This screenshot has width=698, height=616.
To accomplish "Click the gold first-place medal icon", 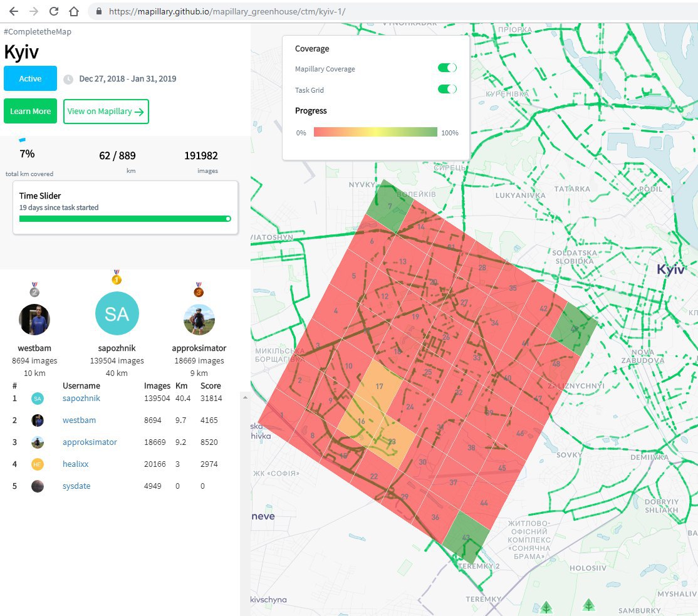I will tap(117, 277).
